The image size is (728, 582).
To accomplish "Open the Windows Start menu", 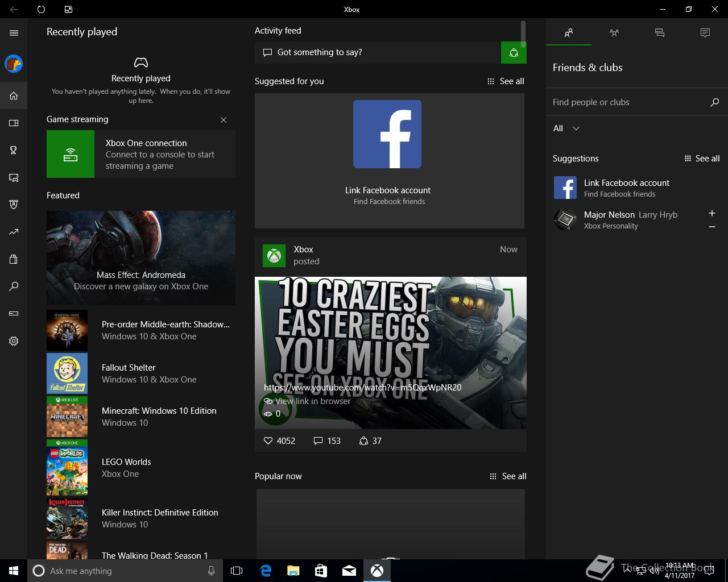I will coord(14,571).
